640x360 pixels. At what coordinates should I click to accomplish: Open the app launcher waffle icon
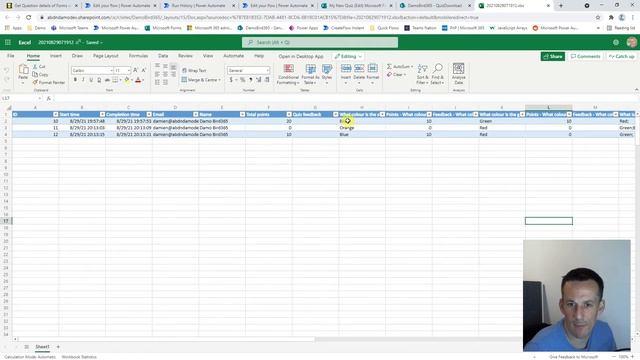[x=8, y=42]
